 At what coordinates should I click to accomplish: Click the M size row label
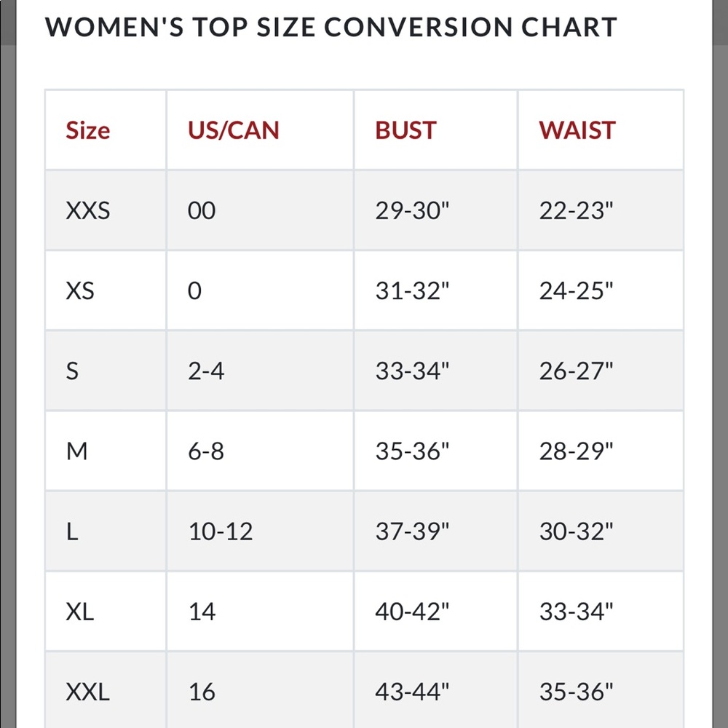click(x=76, y=451)
